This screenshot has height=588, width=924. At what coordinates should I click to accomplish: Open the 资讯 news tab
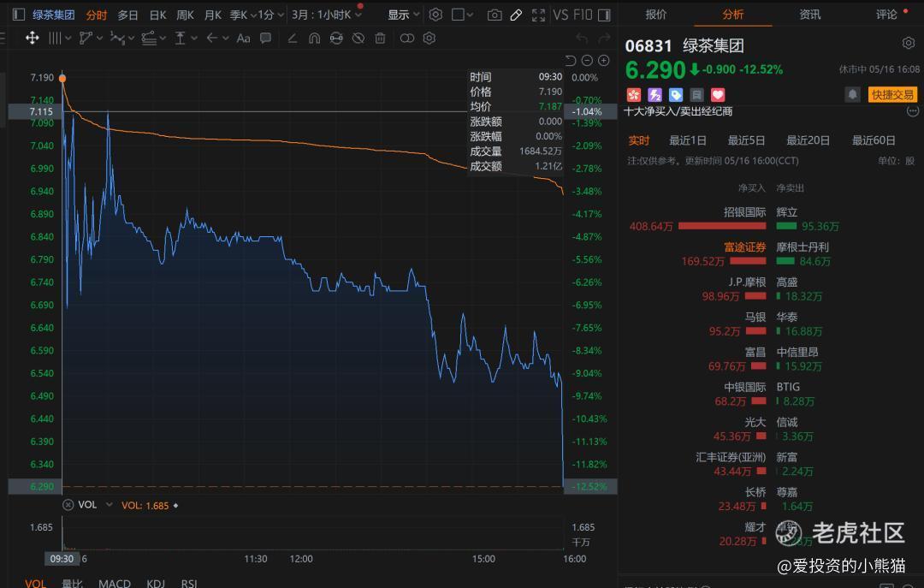809,15
